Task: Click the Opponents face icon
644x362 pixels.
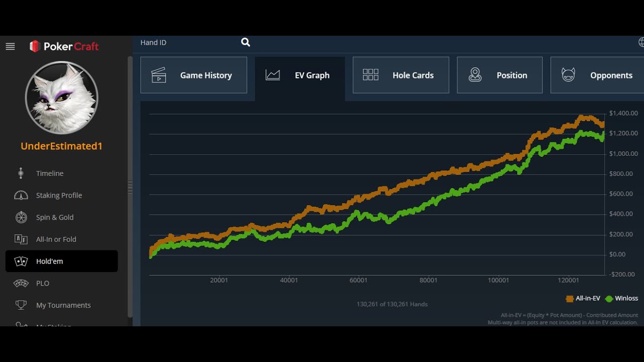Action: 568,75
